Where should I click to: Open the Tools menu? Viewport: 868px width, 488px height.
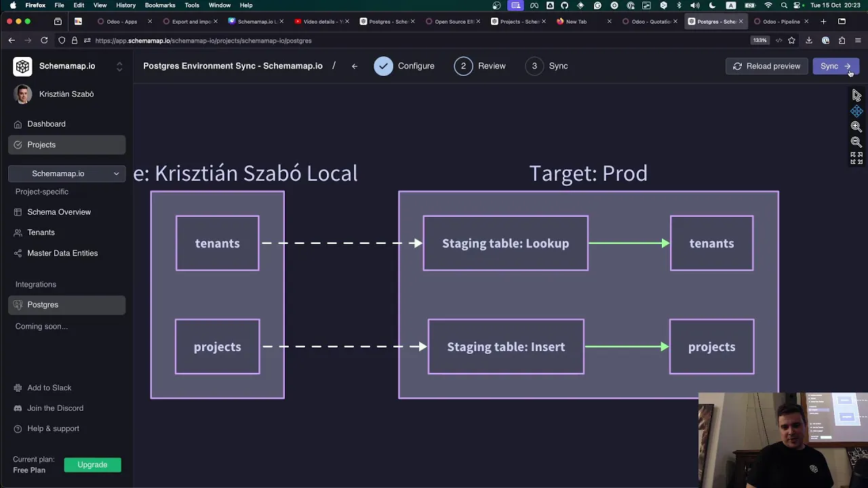tap(192, 5)
